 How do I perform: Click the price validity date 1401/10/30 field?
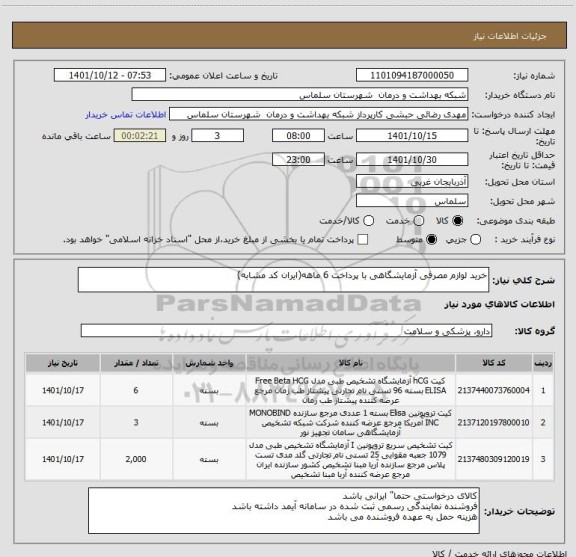412,159
